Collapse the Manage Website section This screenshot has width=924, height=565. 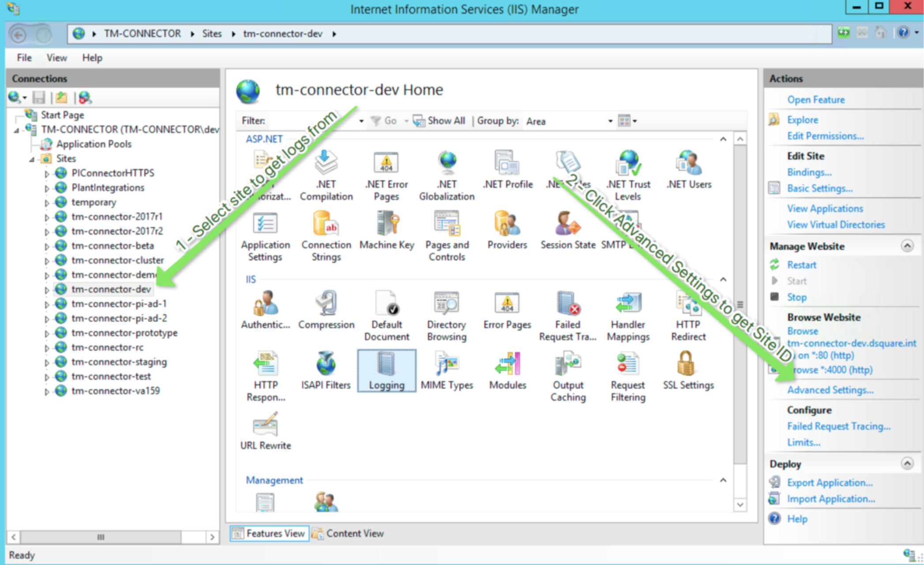(x=907, y=246)
